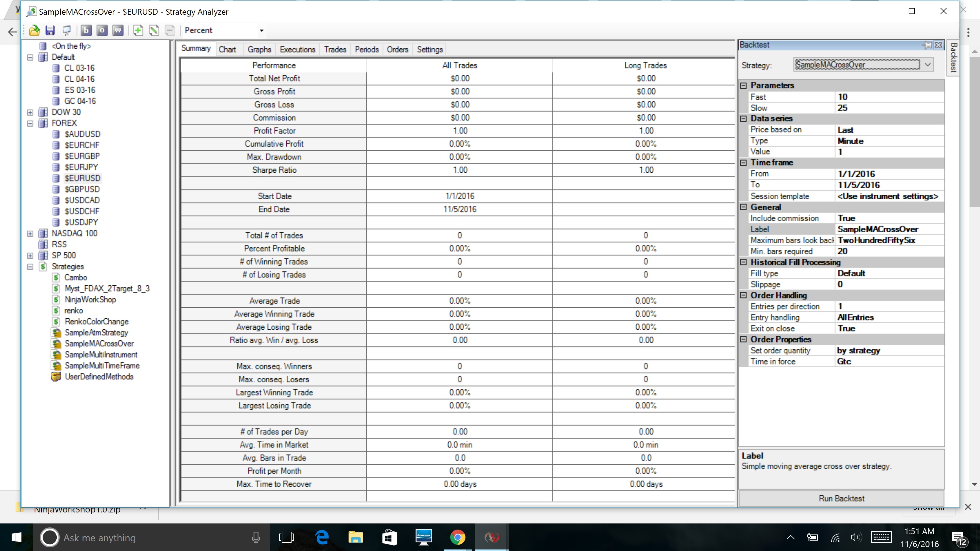
Task: Select the $GBPUSD instrument in the FOREX list
Action: 82,189
